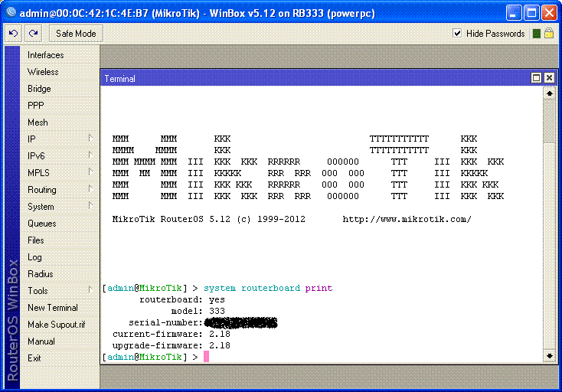Expand the Tools submenu arrow

(90, 290)
